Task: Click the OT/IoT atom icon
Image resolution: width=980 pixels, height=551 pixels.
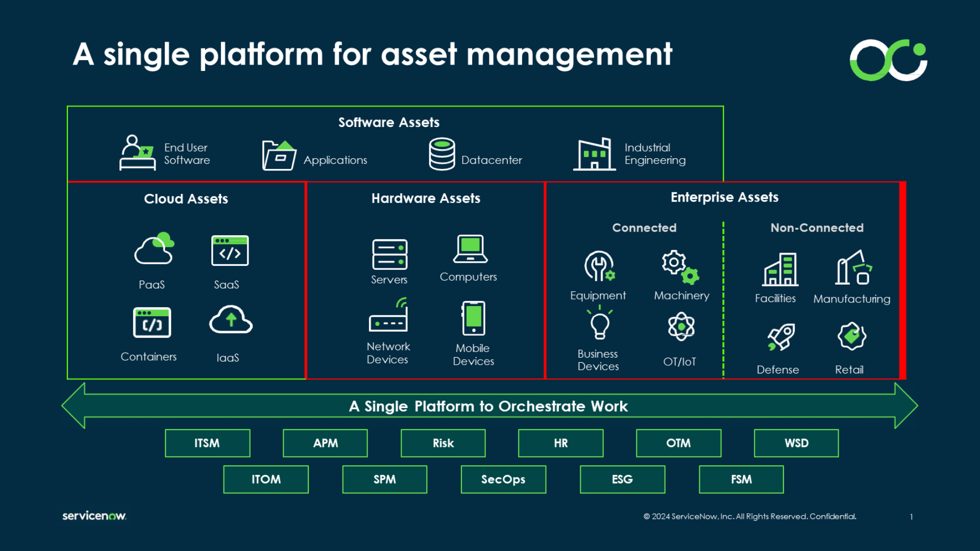Action: click(681, 327)
